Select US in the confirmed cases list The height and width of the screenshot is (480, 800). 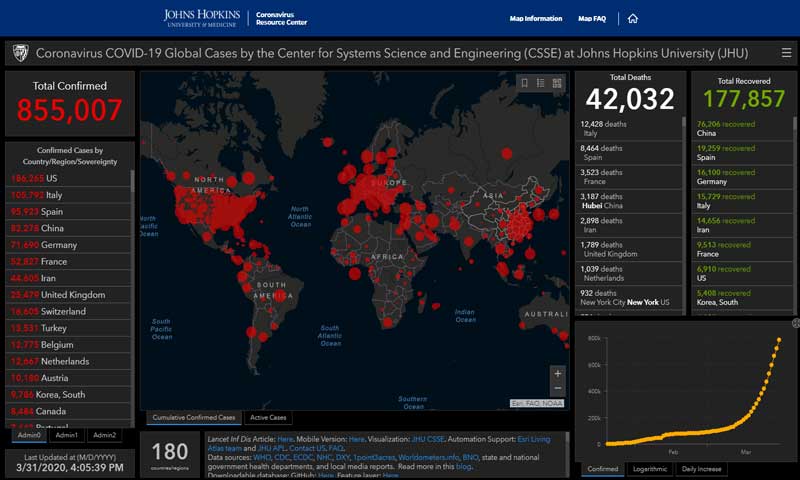68,178
